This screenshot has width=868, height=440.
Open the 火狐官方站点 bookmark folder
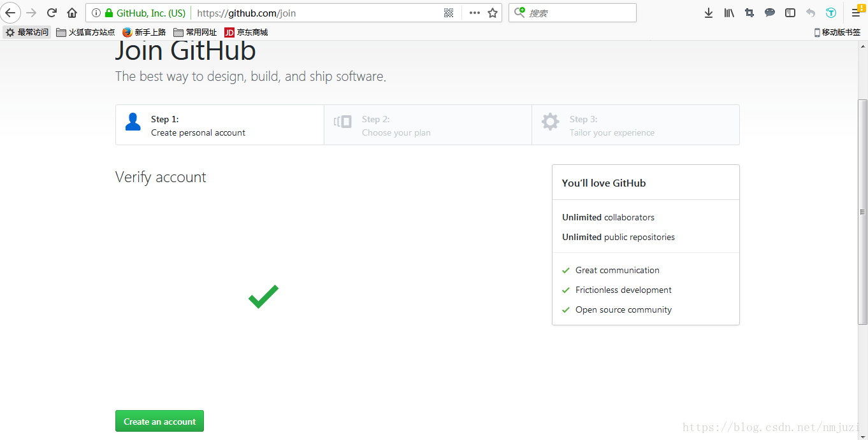pyautogui.click(x=85, y=32)
